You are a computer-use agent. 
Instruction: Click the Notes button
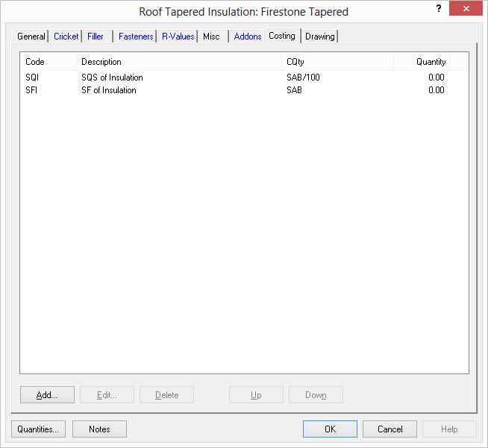(x=99, y=429)
